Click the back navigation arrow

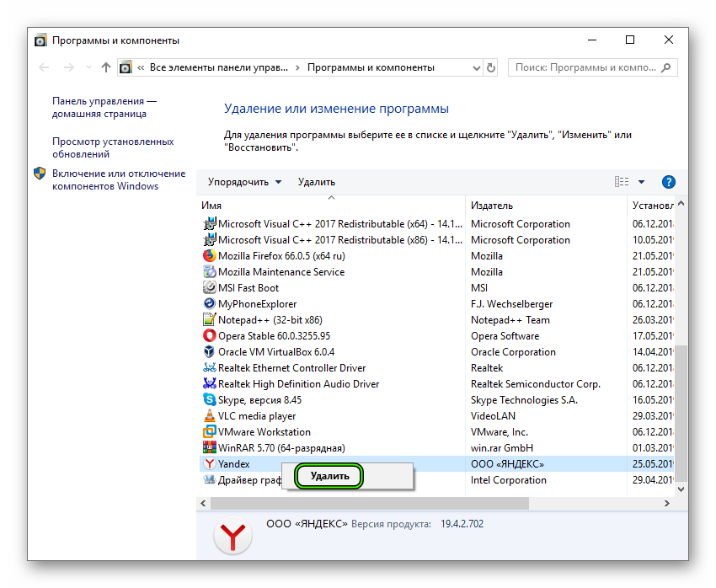click(44, 67)
